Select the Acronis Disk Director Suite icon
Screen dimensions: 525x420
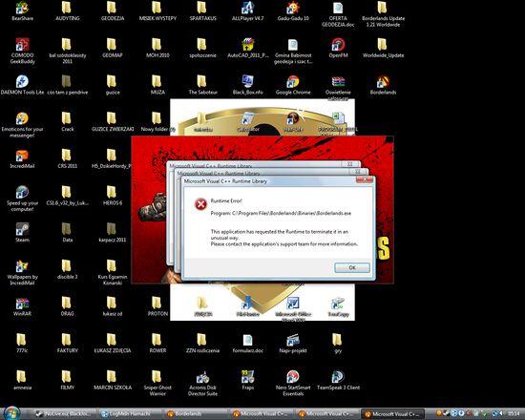[x=202, y=383]
